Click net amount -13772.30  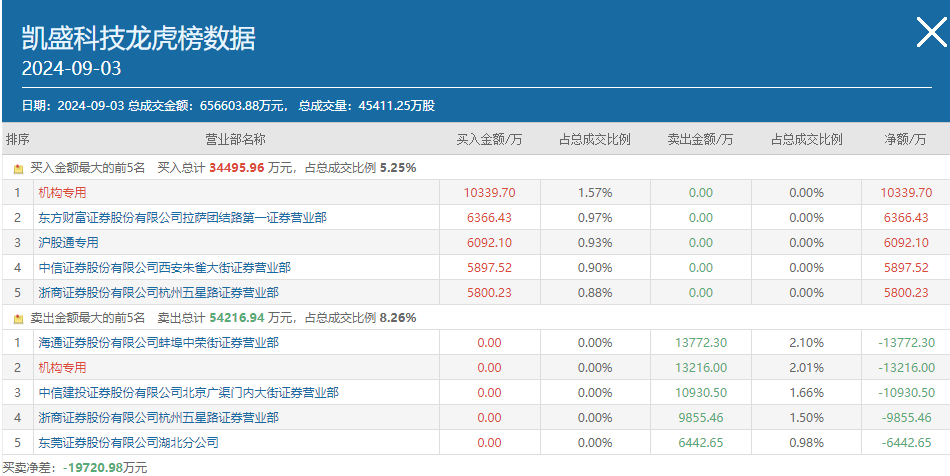(906, 342)
